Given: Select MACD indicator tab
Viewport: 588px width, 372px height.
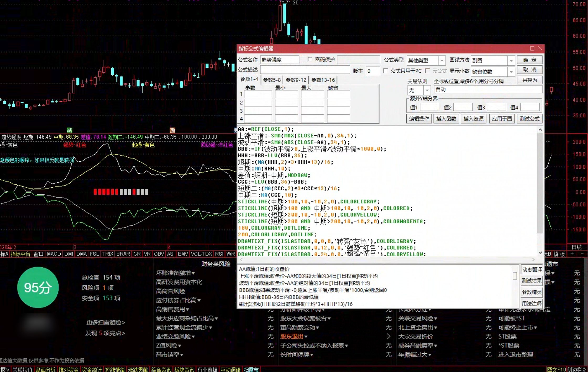Looking at the screenshot, I should (54, 254).
